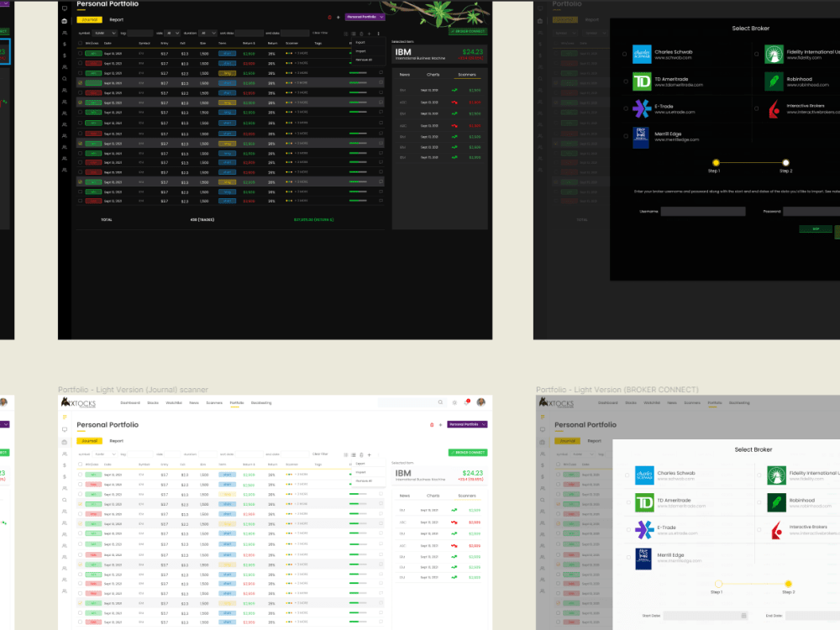Click the plus icon beside the trash icon

point(442,423)
